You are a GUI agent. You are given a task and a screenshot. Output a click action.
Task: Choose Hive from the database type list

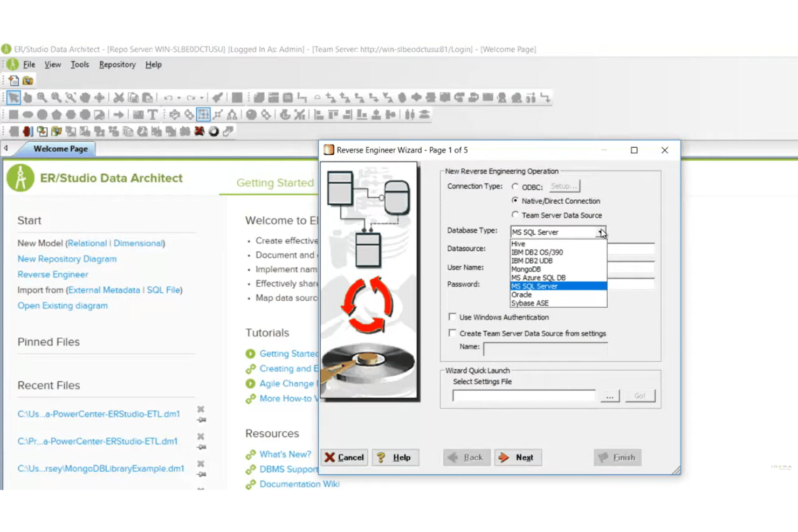[x=558, y=244]
